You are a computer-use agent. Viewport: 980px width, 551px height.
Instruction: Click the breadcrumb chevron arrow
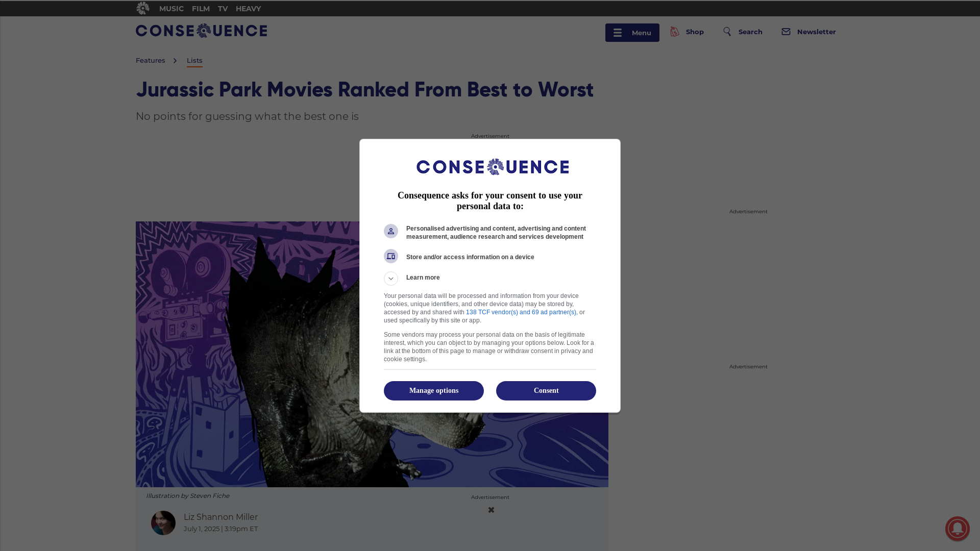(175, 61)
